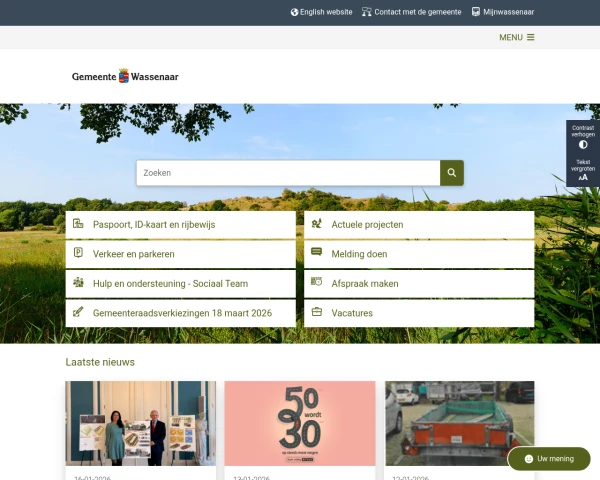Open Contact met de gemeente

[x=412, y=12]
